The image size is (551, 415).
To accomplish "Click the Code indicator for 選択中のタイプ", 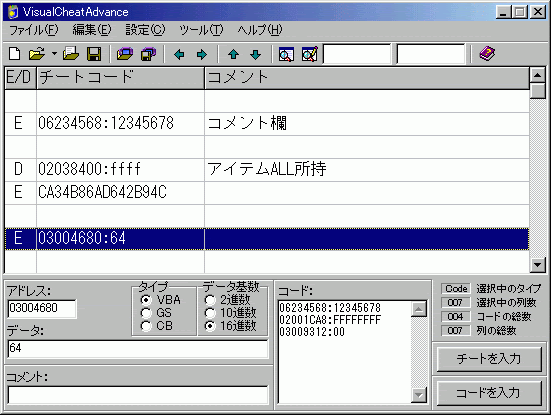I will pos(456,289).
